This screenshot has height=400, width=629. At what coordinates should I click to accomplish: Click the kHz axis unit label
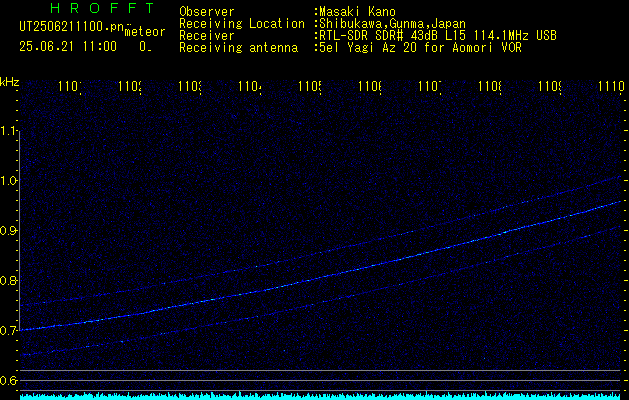pos(9,82)
